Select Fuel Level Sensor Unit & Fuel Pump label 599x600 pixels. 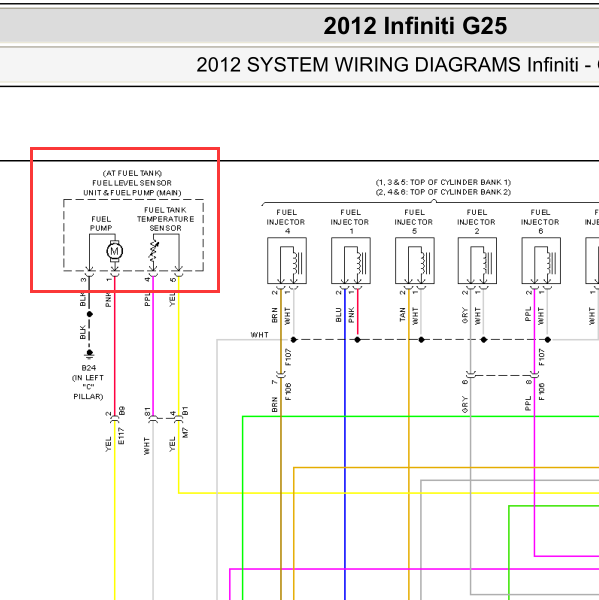132,188
